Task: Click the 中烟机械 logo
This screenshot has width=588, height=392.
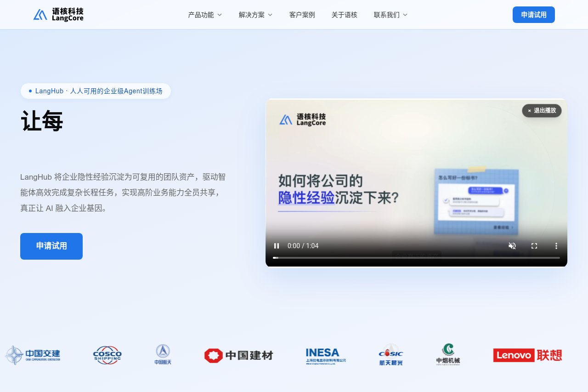Action: click(448, 354)
